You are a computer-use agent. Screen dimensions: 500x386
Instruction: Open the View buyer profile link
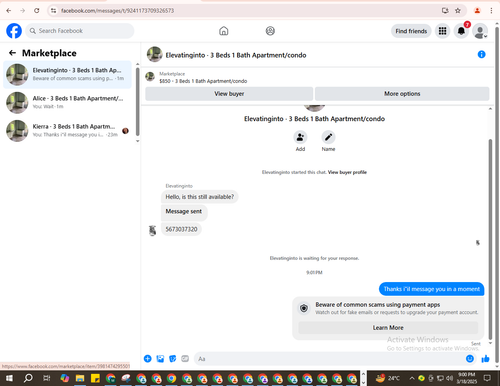(x=347, y=172)
